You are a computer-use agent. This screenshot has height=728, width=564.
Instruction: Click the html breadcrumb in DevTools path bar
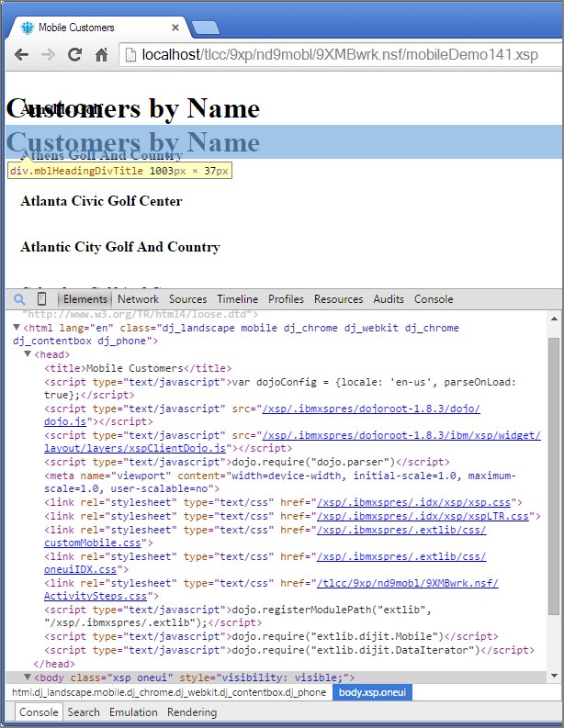click(x=169, y=692)
